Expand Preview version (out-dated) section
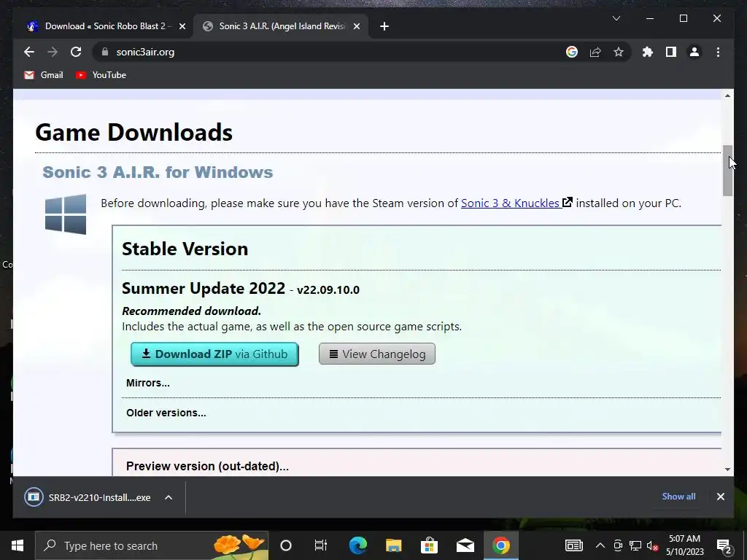747x560 pixels. click(x=207, y=466)
